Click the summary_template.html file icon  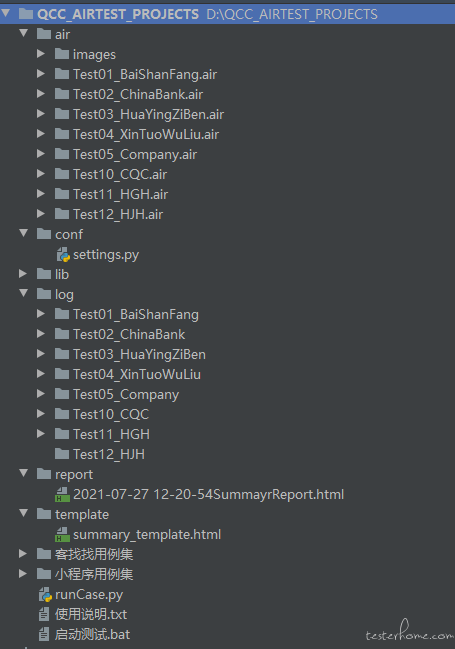click(x=62, y=534)
